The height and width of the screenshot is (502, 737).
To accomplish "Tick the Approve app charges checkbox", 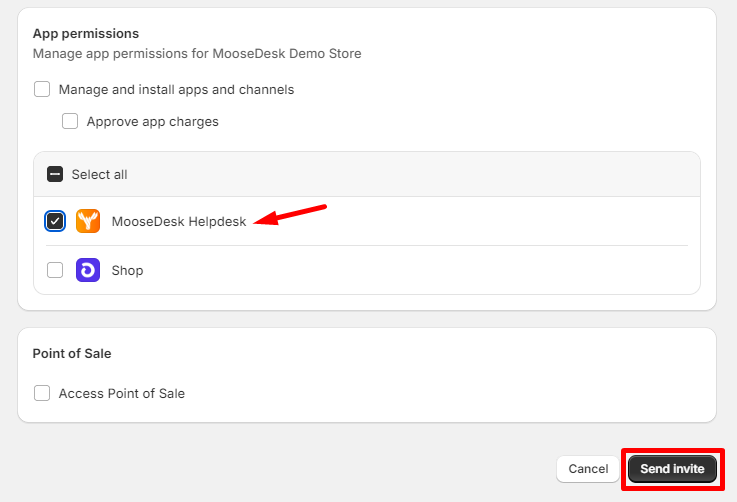I will tap(70, 121).
